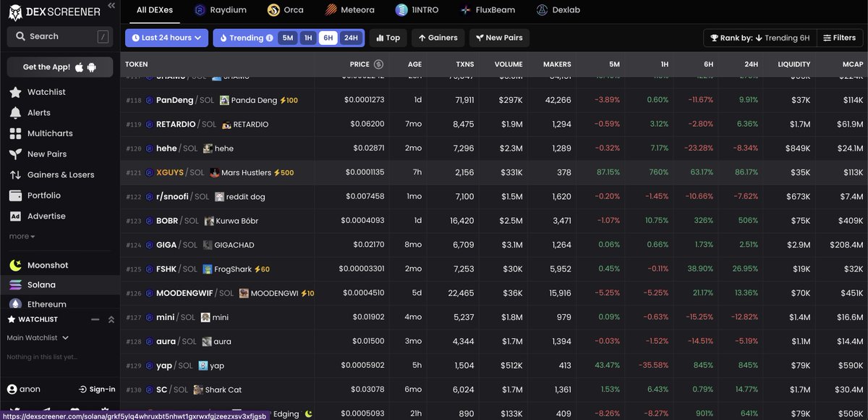868x420 pixels.
Task: Switch to the Orca tab
Action: pyautogui.click(x=285, y=10)
